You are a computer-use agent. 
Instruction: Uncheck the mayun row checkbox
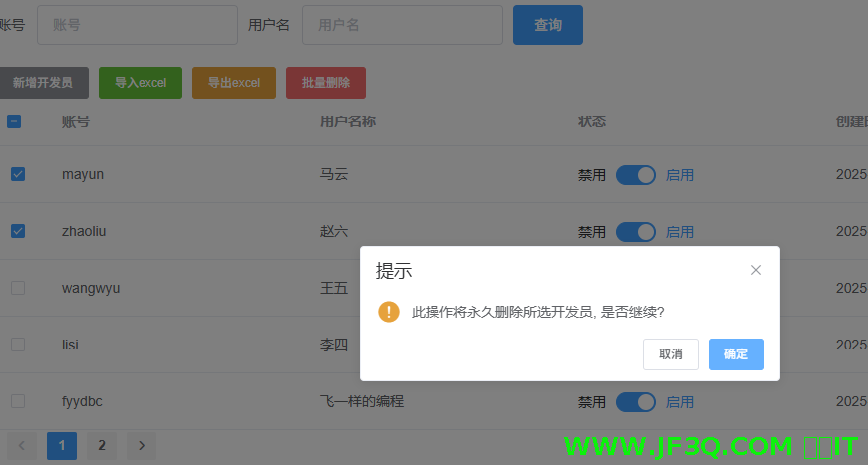point(18,174)
